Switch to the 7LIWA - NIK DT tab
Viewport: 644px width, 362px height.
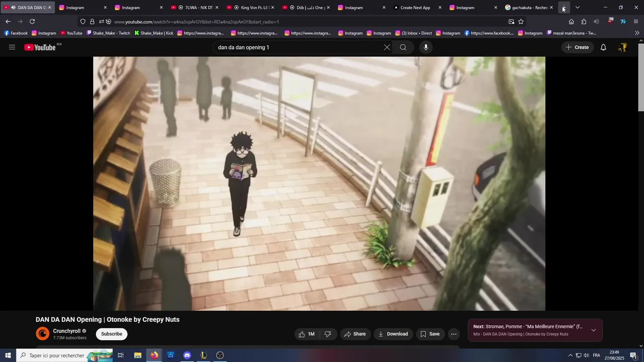tap(195, 8)
